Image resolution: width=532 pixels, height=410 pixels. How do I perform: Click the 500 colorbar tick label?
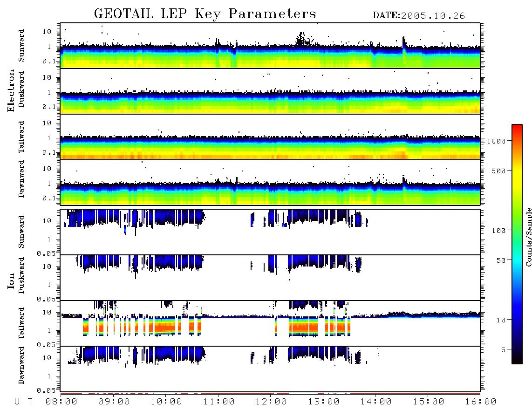point(498,171)
